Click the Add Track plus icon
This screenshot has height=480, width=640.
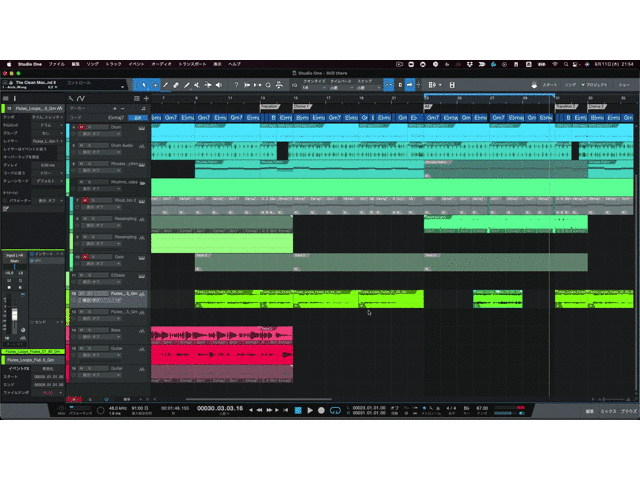click(147, 98)
